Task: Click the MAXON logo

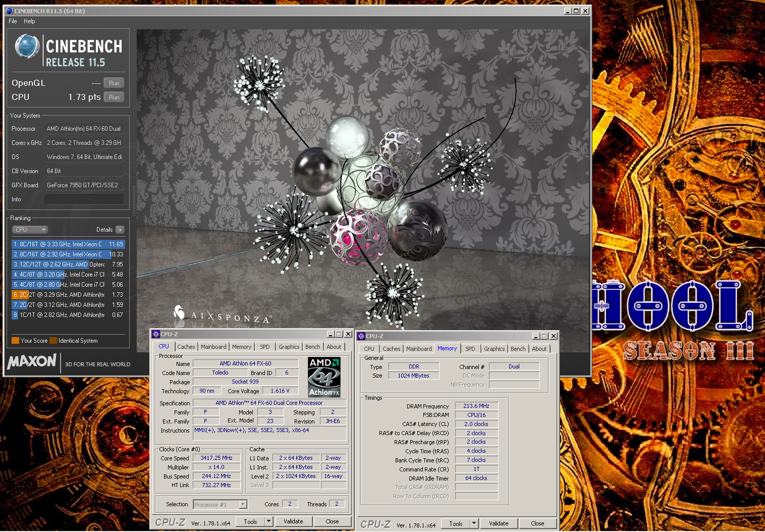Action: [x=32, y=361]
